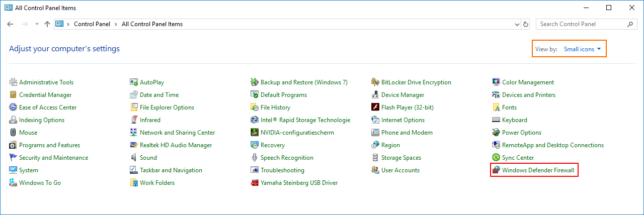Open the recent locations dropdown arrow
644x215 pixels.
pyautogui.click(x=37, y=24)
